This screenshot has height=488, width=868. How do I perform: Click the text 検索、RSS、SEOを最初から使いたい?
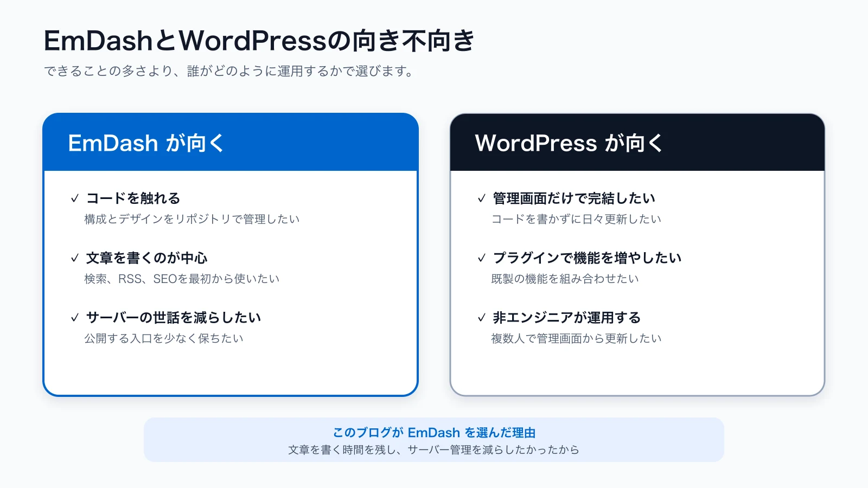(182, 279)
